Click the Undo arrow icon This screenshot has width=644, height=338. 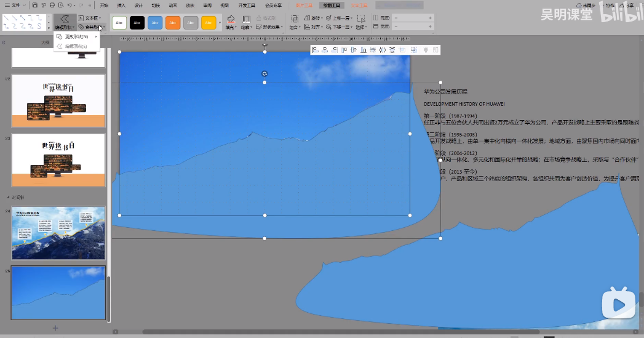click(70, 6)
